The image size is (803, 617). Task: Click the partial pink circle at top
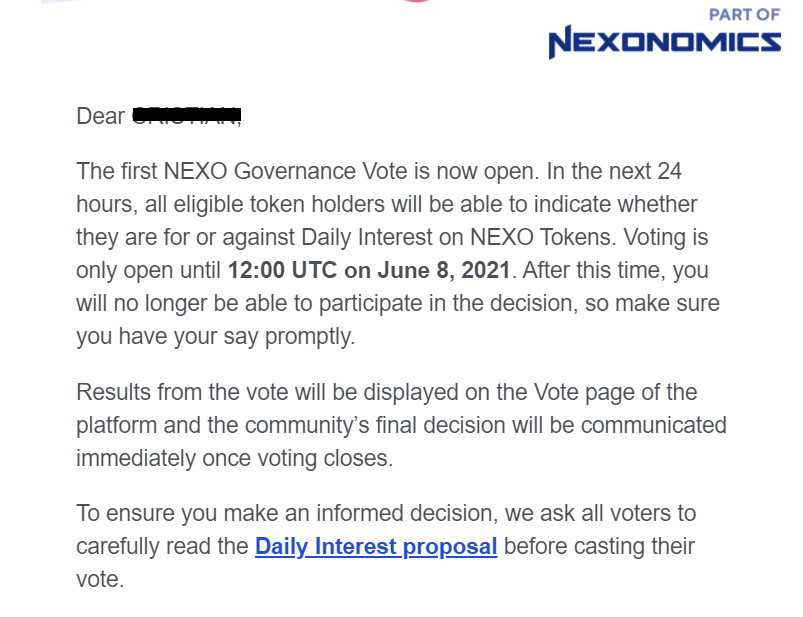[416, 2]
